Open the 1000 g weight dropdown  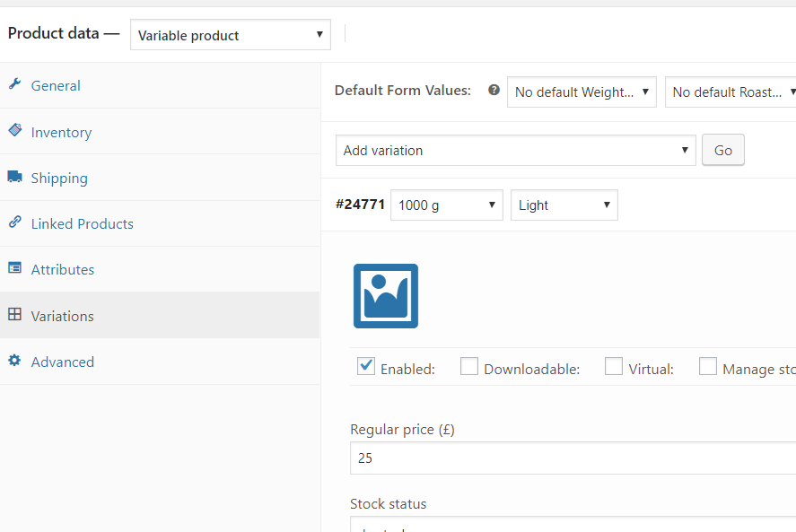[x=447, y=205]
